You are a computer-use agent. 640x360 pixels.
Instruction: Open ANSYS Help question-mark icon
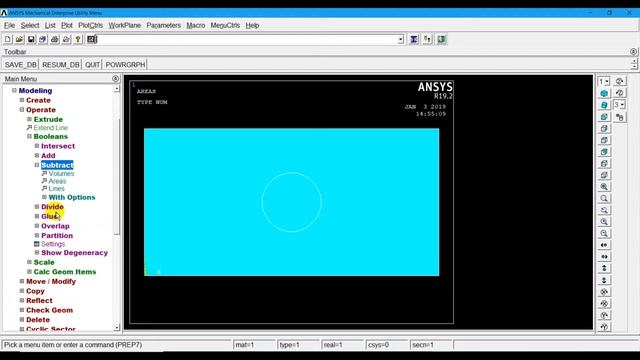tap(78, 39)
